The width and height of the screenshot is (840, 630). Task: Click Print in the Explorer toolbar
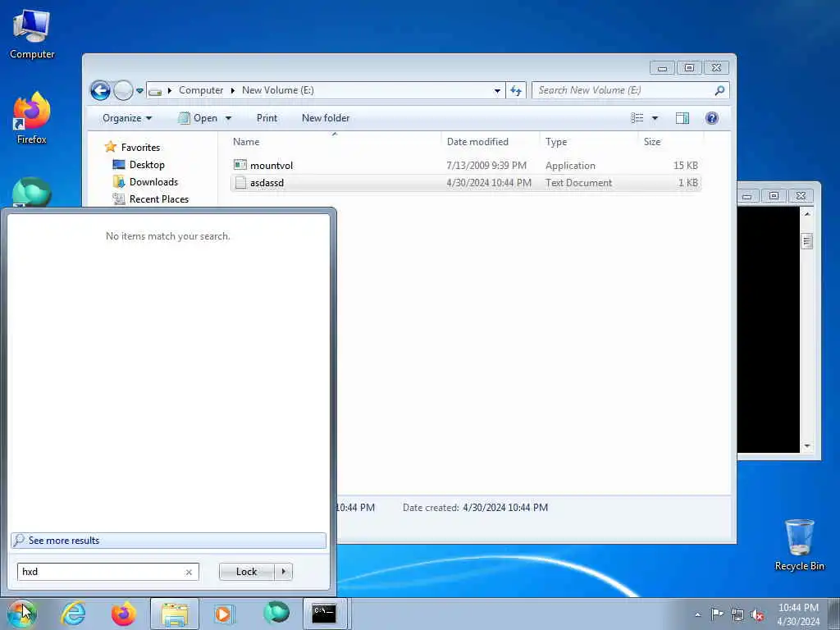[267, 118]
